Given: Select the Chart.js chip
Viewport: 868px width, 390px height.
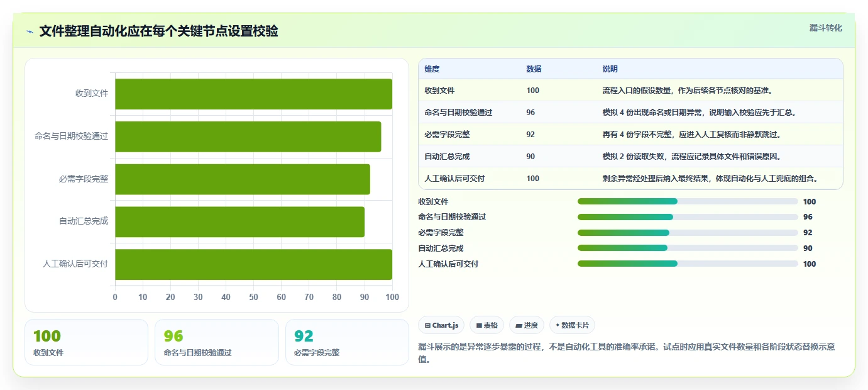Looking at the screenshot, I should pyautogui.click(x=441, y=325).
